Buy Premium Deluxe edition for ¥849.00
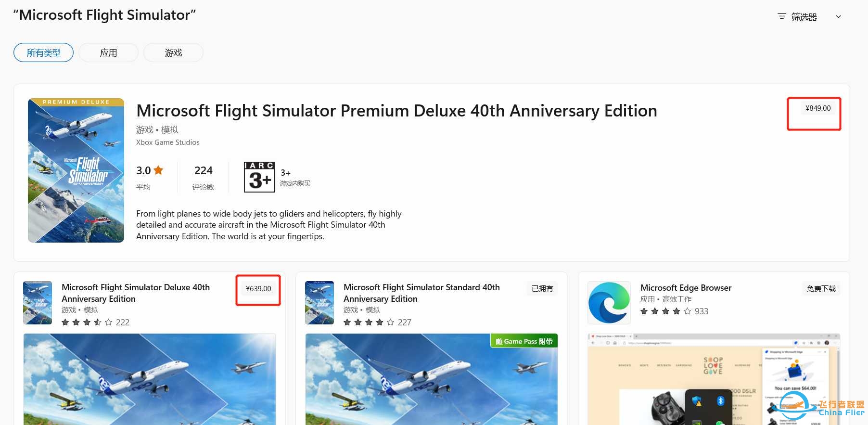 coord(818,108)
